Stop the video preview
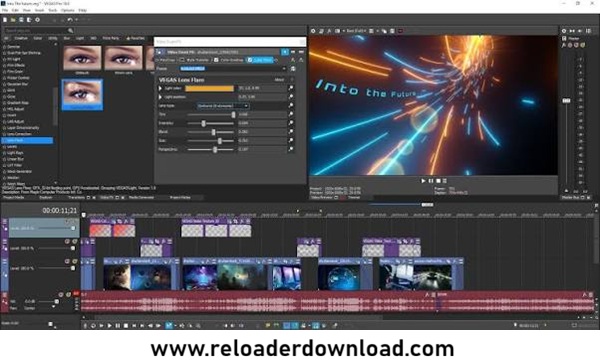This screenshot has width=600, height=364. pos(438,181)
